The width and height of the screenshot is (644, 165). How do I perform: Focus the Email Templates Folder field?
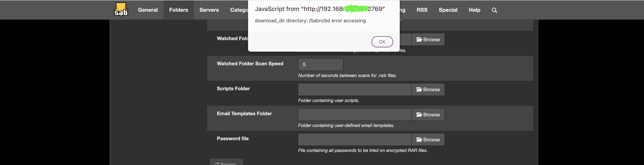[355, 115]
